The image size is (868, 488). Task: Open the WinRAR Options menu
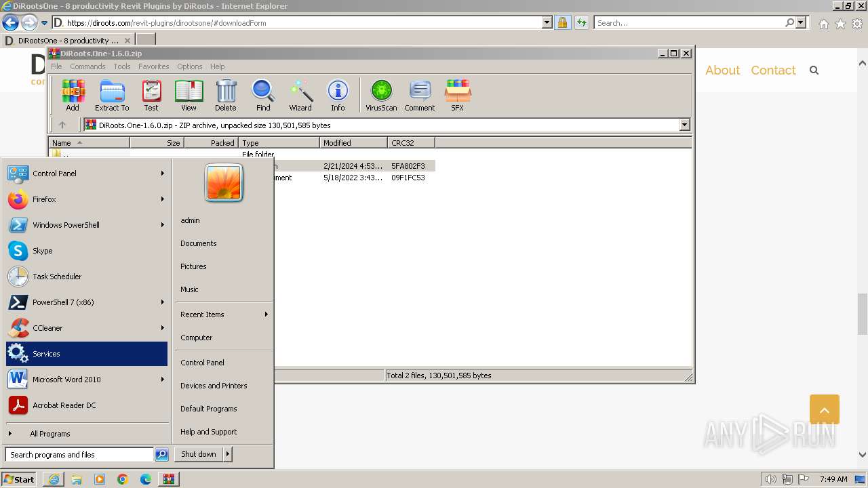click(x=190, y=66)
